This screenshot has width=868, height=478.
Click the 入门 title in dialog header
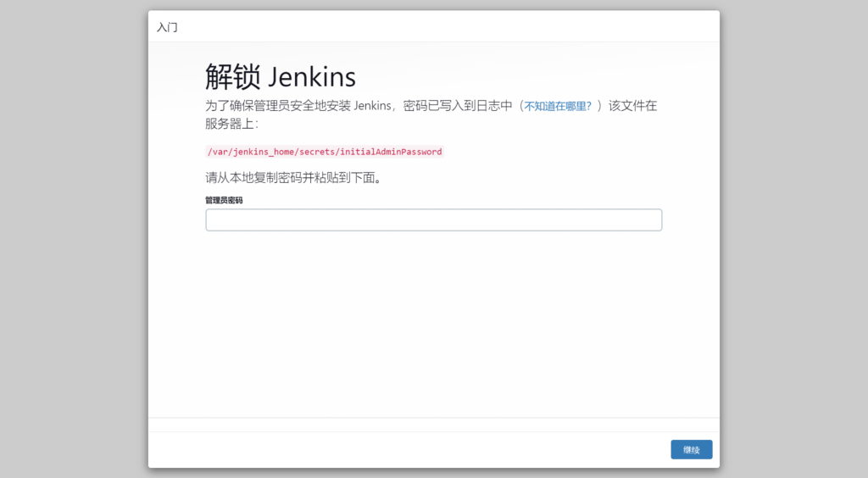(x=167, y=27)
